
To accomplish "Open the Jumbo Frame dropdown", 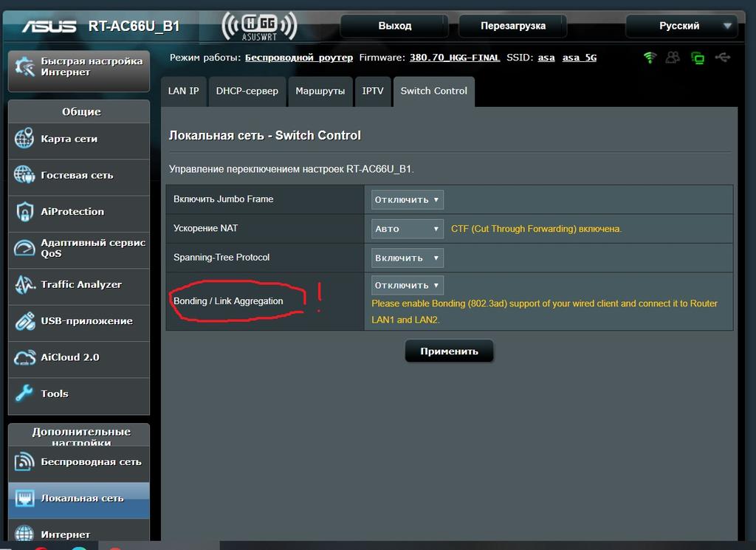I will 407,199.
